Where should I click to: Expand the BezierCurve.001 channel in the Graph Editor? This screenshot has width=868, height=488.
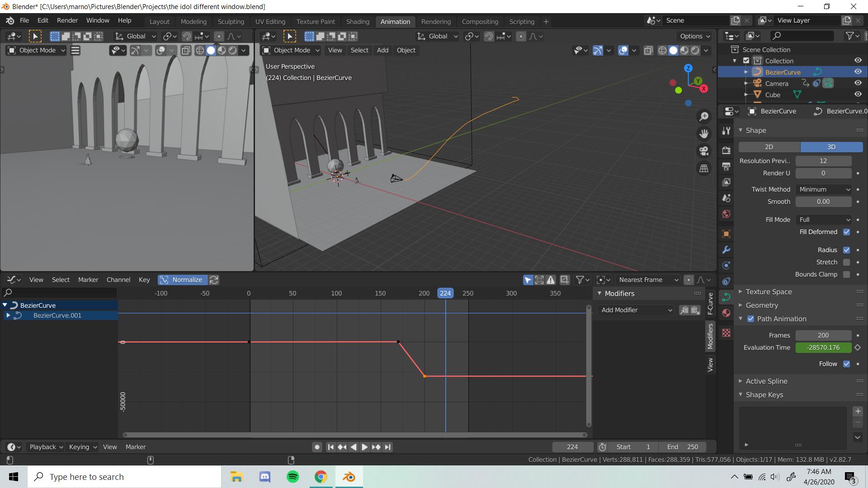point(8,315)
